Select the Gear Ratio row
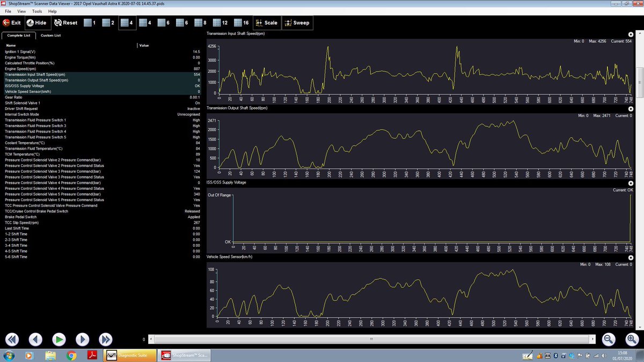This screenshot has height=362, width=644. click(x=102, y=97)
